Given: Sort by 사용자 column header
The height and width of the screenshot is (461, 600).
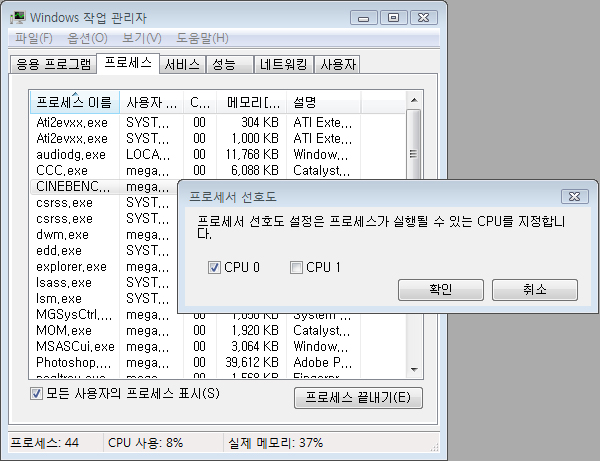Looking at the screenshot, I should (152, 102).
